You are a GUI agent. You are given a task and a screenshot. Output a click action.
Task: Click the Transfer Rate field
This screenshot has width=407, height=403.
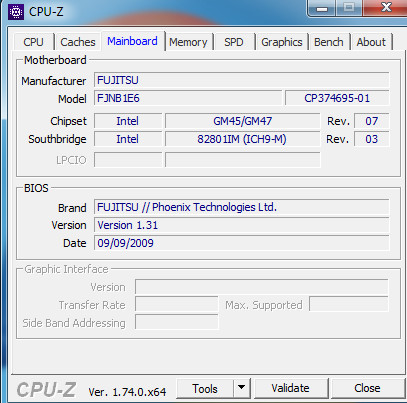click(x=177, y=305)
